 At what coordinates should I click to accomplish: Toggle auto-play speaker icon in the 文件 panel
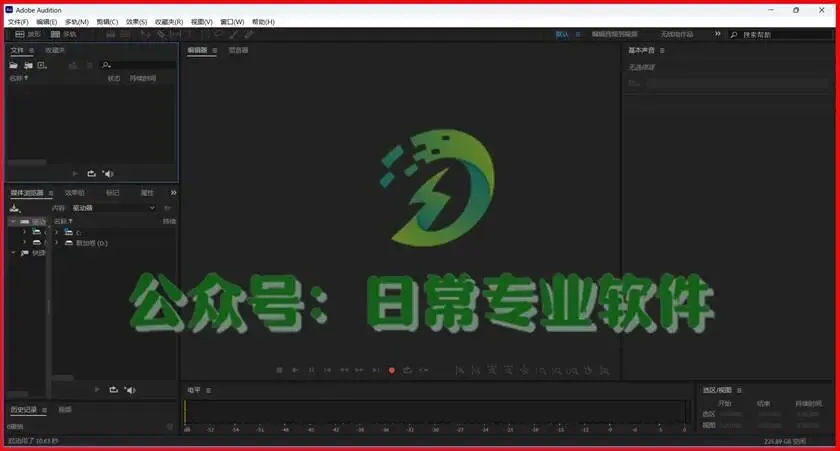108,174
